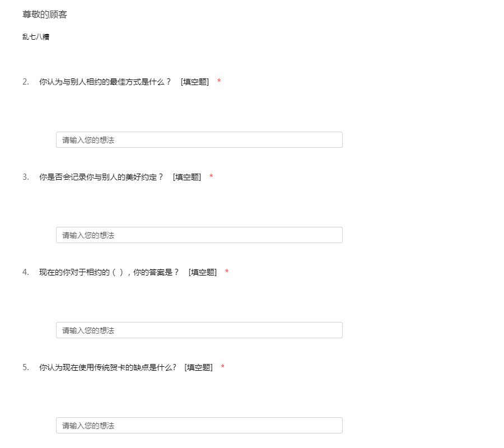The image size is (504, 448).
Task: Click the red required asterisk on question 4
Action: click(227, 272)
